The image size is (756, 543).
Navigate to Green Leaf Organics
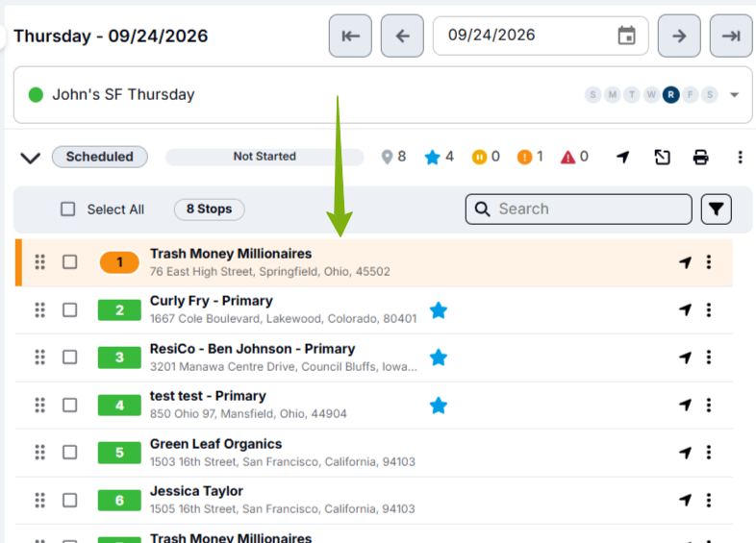point(685,452)
